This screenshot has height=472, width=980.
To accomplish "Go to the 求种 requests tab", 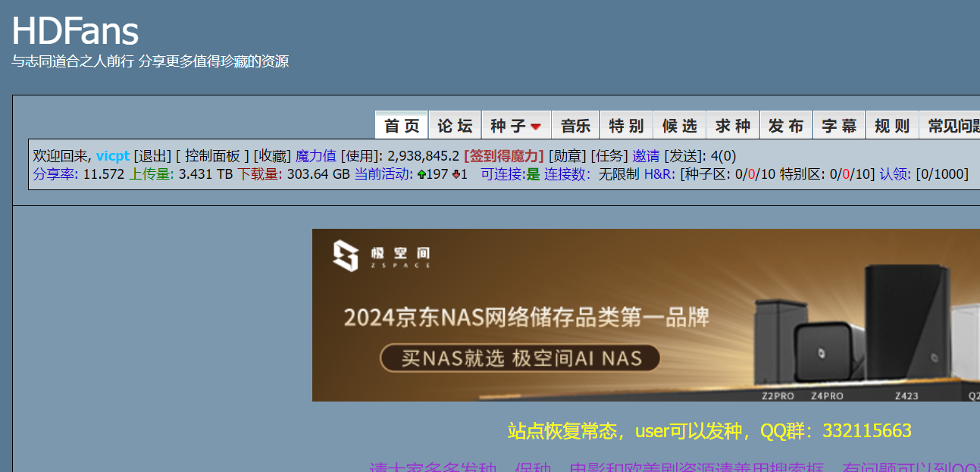I will [x=732, y=126].
